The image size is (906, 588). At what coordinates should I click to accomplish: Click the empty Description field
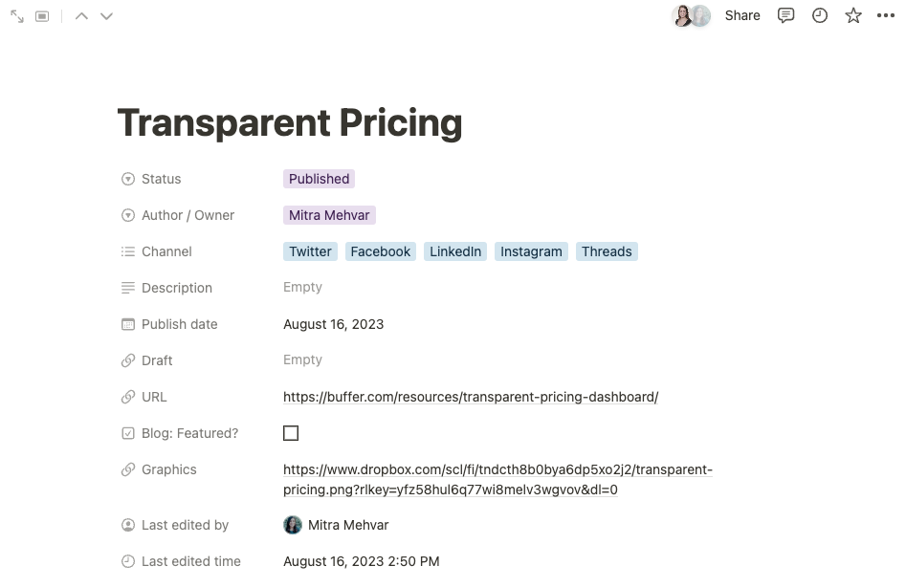point(302,288)
